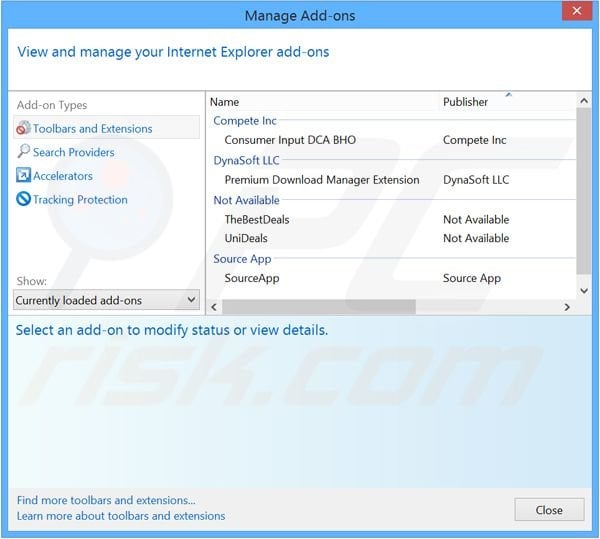
Task: Select TheBestDeals add-on row
Action: pyautogui.click(x=257, y=220)
